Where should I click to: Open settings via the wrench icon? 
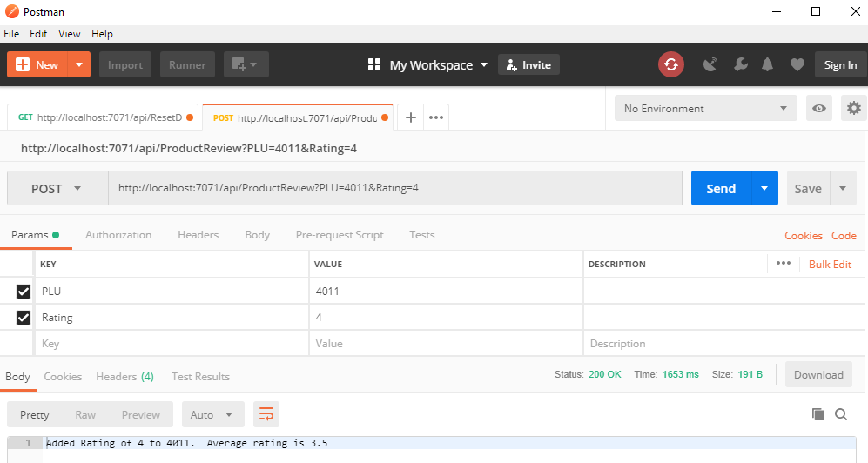point(740,65)
